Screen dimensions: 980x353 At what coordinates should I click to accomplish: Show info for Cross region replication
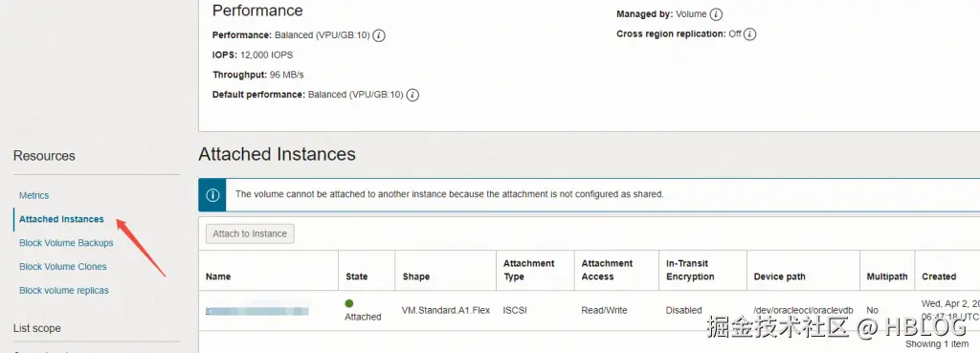(750, 34)
